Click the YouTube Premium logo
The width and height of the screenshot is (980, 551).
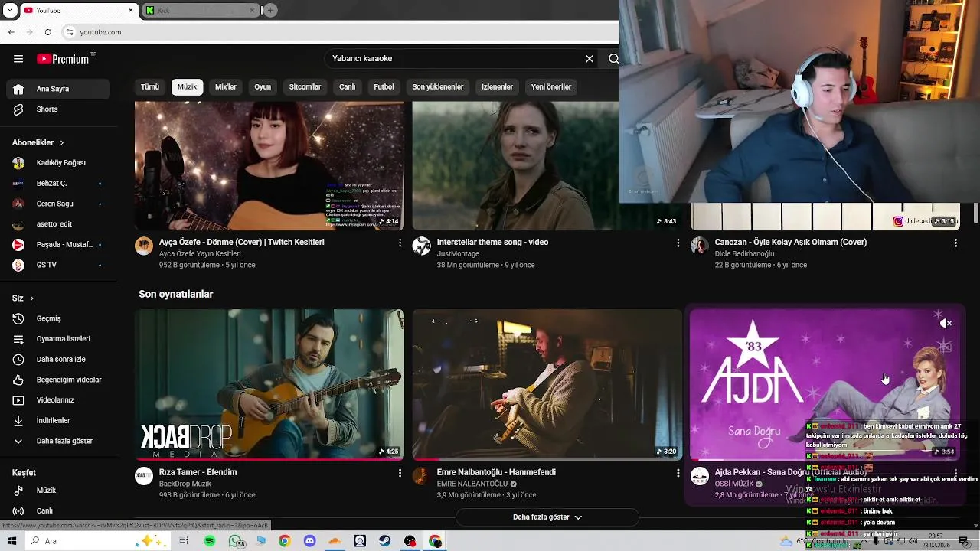pyautogui.click(x=63, y=59)
